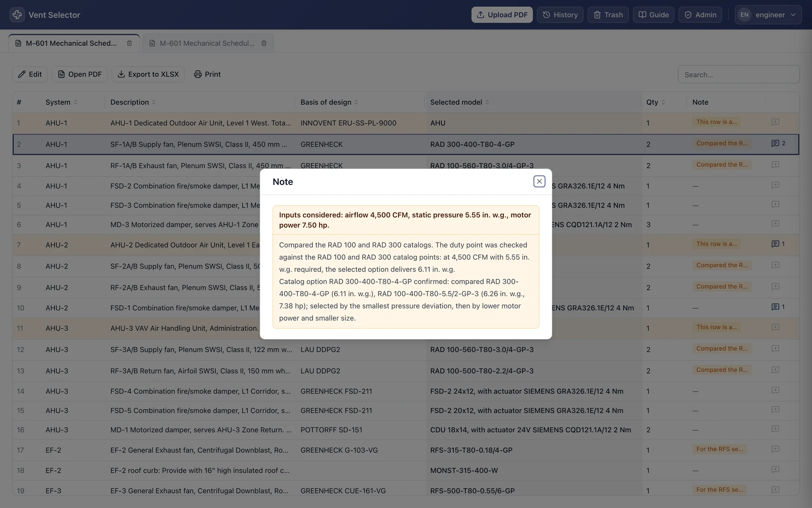
Task: Click the Print button
Action: (207, 74)
